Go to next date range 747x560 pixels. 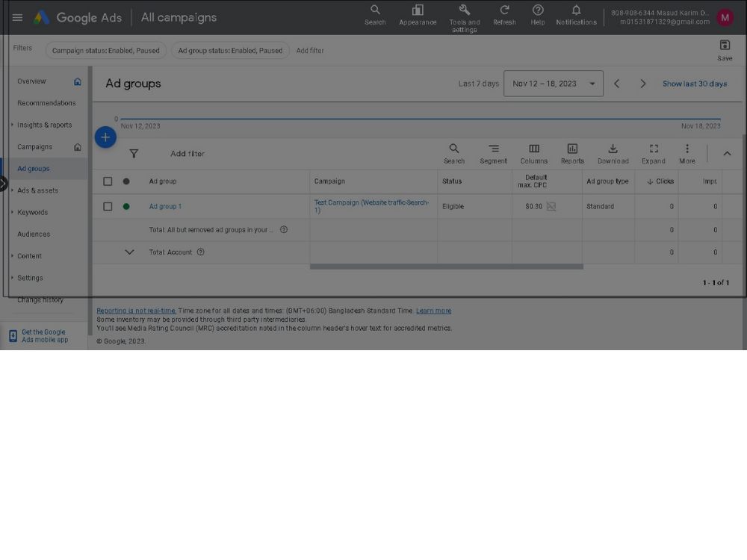pos(642,84)
